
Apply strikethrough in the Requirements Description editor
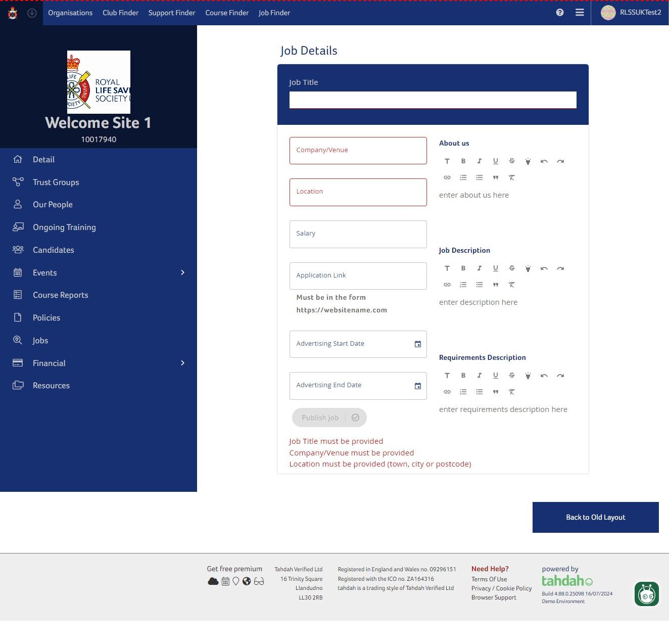pyautogui.click(x=512, y=375)
